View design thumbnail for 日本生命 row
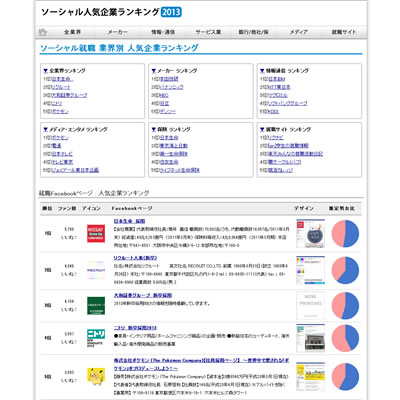 click(310, 233)
